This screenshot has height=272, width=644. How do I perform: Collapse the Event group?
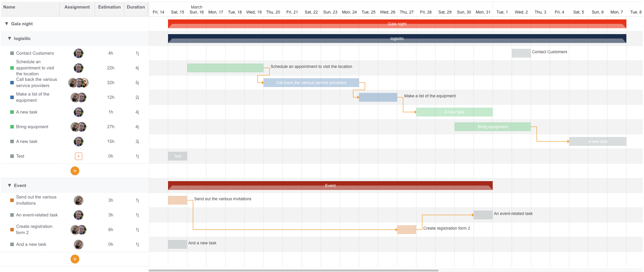(x=9, y=185)
